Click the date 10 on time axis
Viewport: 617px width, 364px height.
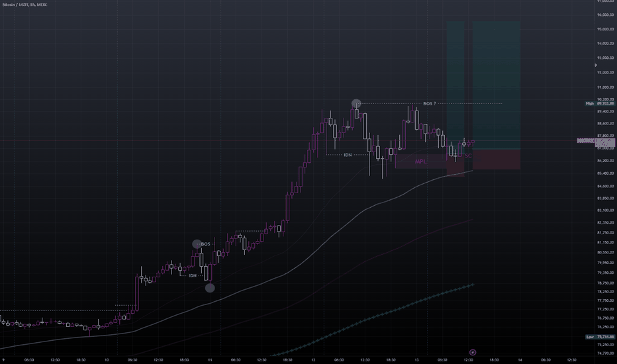[x=107, y=359]
